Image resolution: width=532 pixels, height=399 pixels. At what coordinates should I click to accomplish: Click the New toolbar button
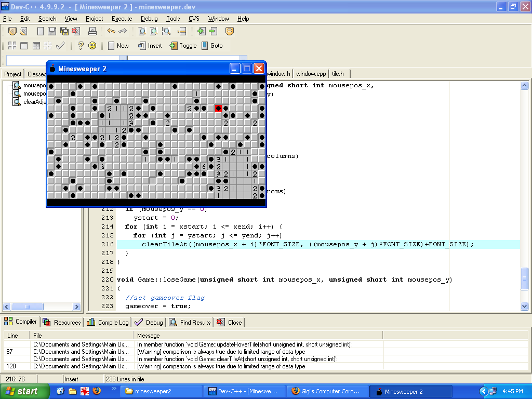118,46
